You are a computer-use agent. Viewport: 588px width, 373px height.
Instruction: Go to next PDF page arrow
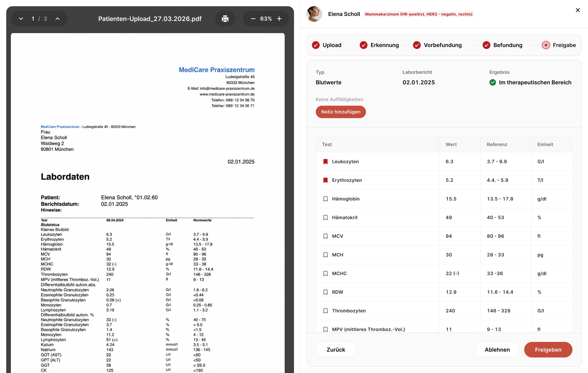point(21,19)
